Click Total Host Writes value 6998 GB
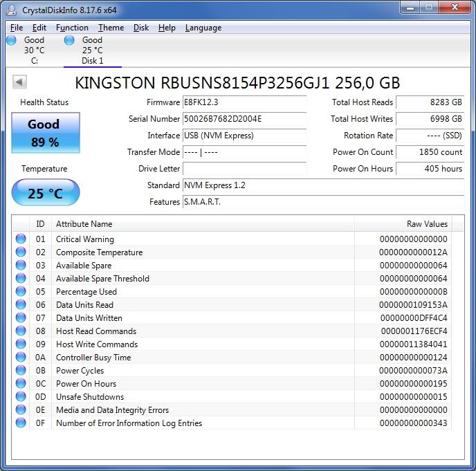The height and width of the screenshot is (471, 476). tap(430, 119)
